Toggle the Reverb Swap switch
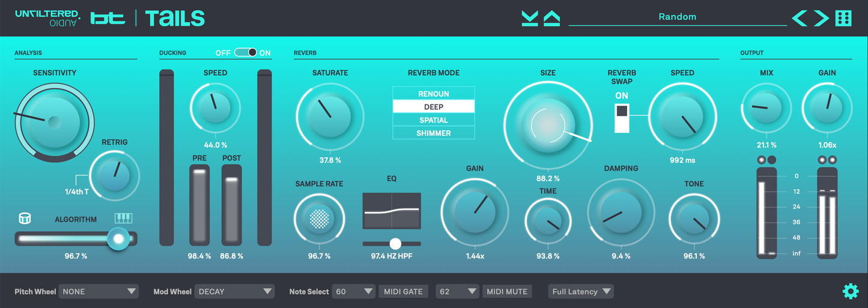The width and height of the screenshot is (868, 308). (622, 118)
